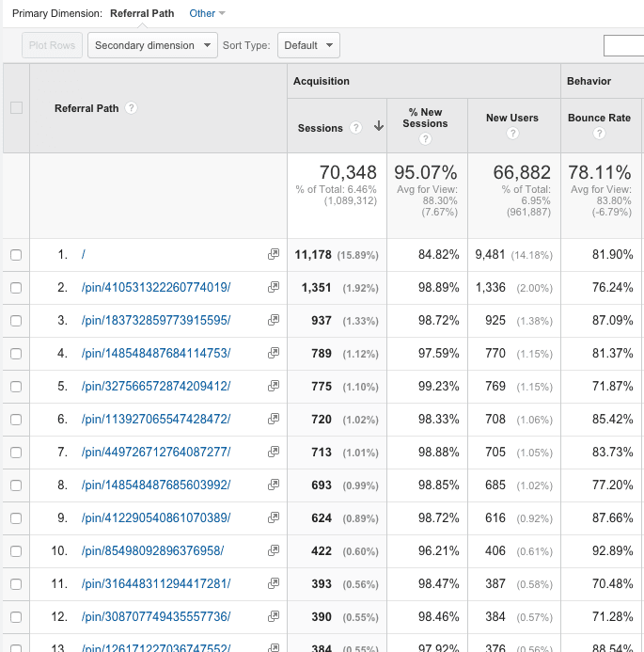Click the Plot Rows button
Screen dimensions: 644x652
[x=52, y=45]
